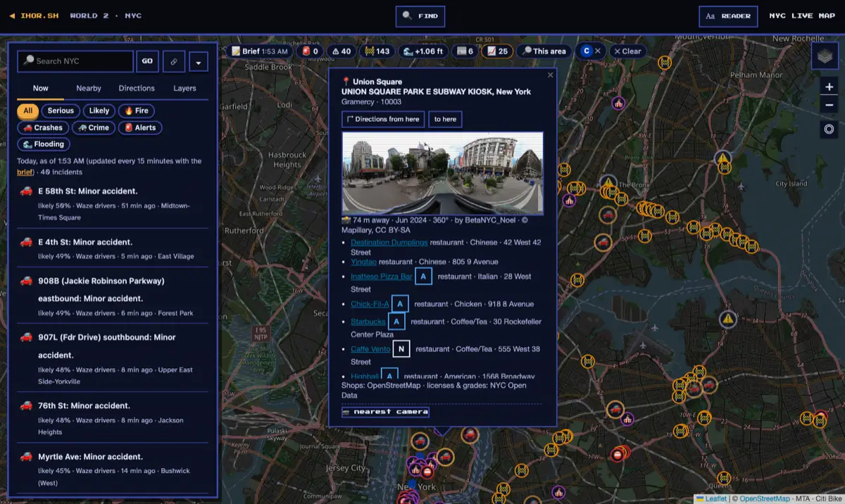Click the locate-me target icon
This screenshot has height=504, width=845.
pos(829,129)
